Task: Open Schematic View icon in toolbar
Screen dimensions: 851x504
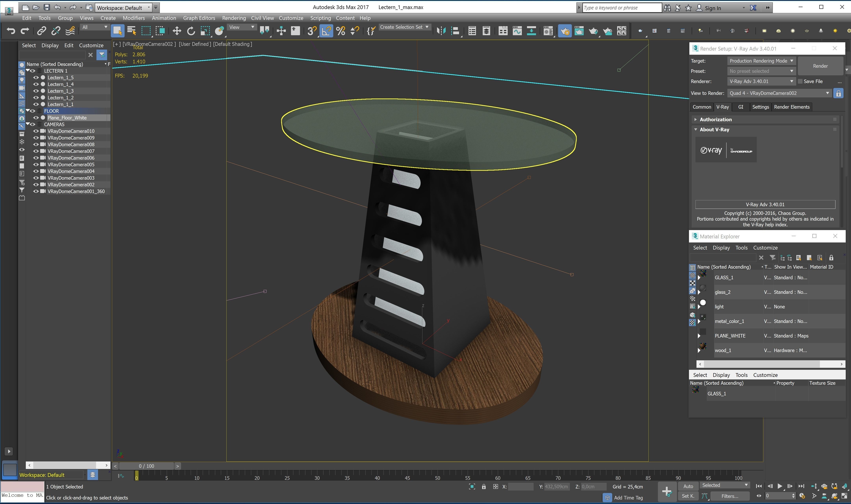Action: coord(531,31)
